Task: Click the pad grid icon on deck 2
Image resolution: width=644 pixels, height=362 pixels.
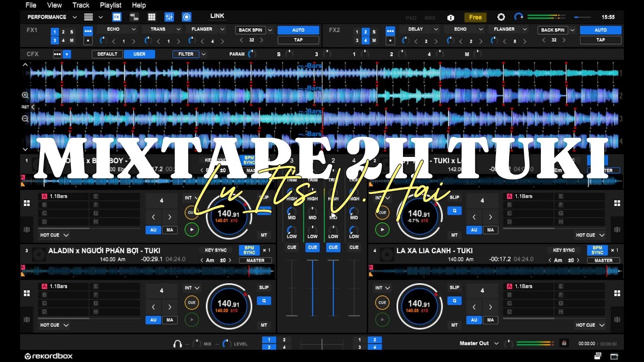Action: tap(617, 203)
